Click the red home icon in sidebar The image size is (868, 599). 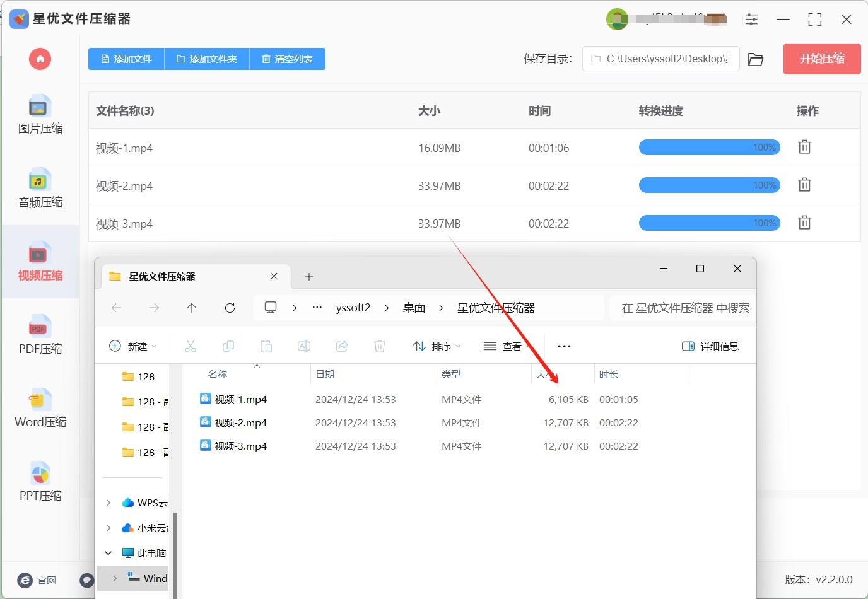(40, 59)
